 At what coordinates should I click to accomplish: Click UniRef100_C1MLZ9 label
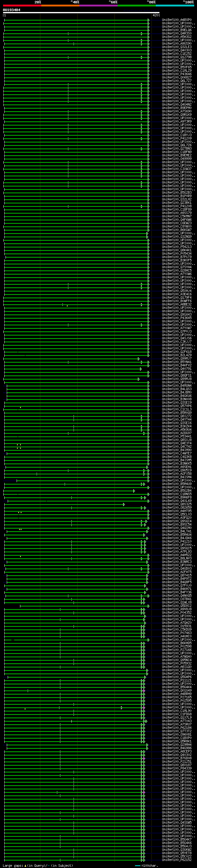(x=177, y=71)
